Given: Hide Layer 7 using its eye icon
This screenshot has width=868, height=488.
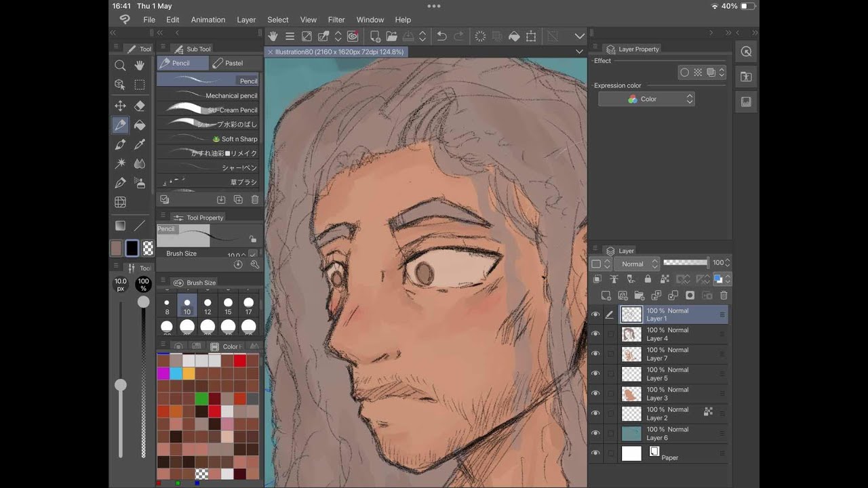Looking at the screenshot, I should (x=595, y=354).
